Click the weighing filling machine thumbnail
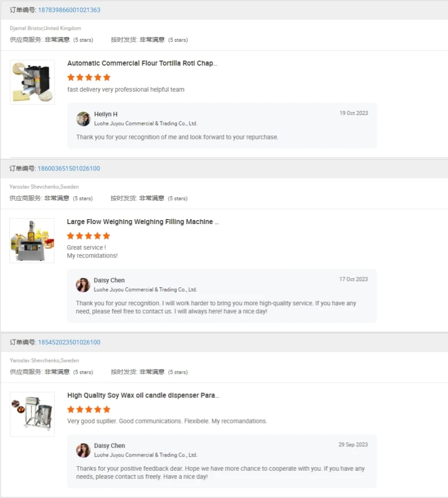This screenshot has height=498, width=448. (x=32, y=241)
